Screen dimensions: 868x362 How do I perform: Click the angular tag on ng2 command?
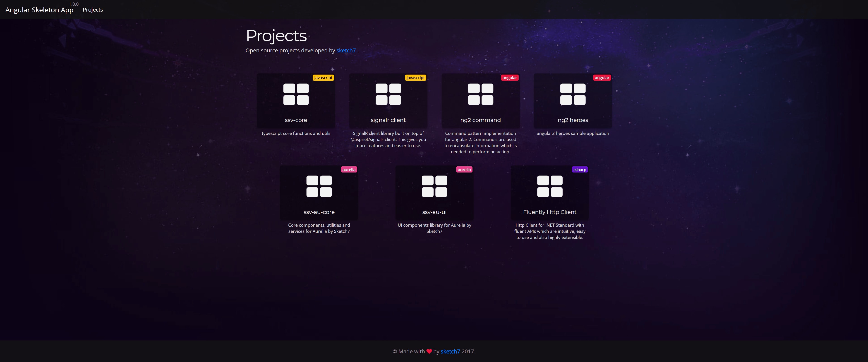[x=509, y=78]
